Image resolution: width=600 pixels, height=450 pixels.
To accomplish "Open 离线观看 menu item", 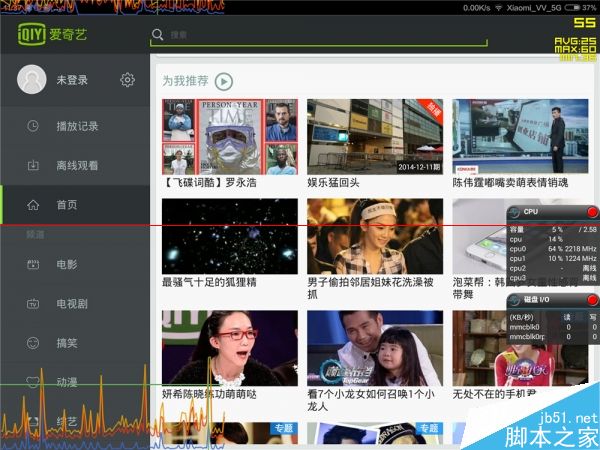I will pyautogui.click(x=75, y=165).
